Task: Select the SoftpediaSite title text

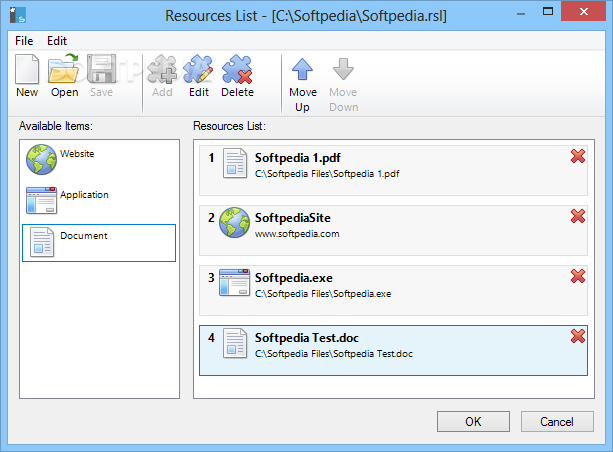Action: (292, 218)
